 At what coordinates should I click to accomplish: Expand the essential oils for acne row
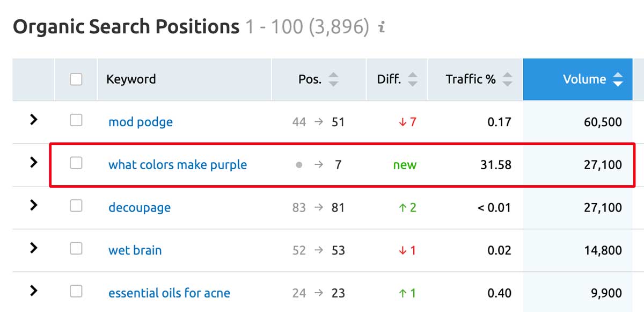(x=34, y=291)
